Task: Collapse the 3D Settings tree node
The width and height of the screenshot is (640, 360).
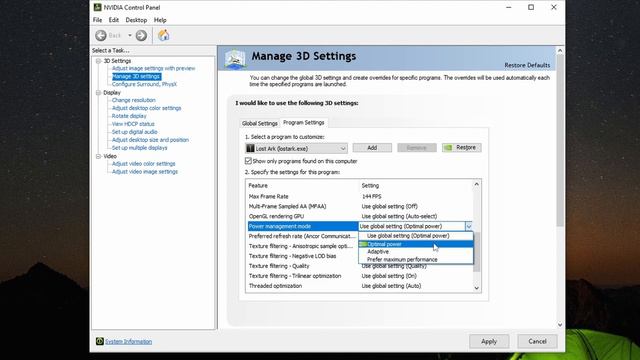Action: [x=98, y=61]
